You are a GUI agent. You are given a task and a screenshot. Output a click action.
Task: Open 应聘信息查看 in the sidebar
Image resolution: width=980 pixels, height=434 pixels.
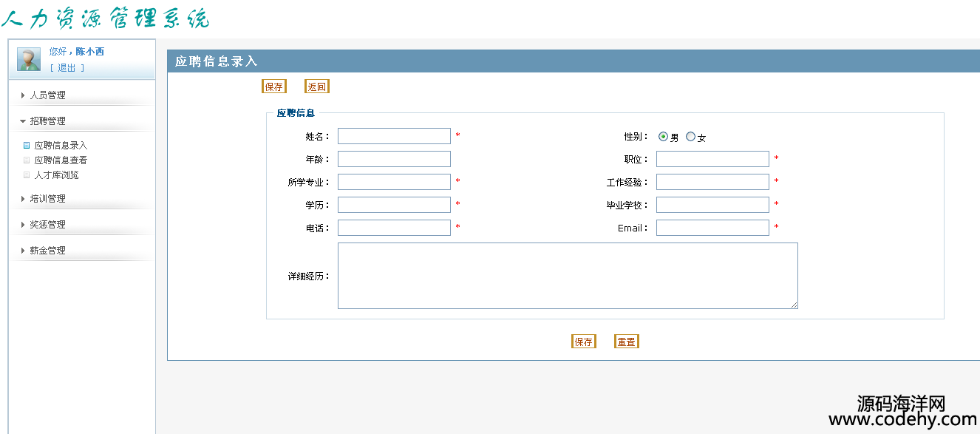pyautogui.click(x=61, y=160)
